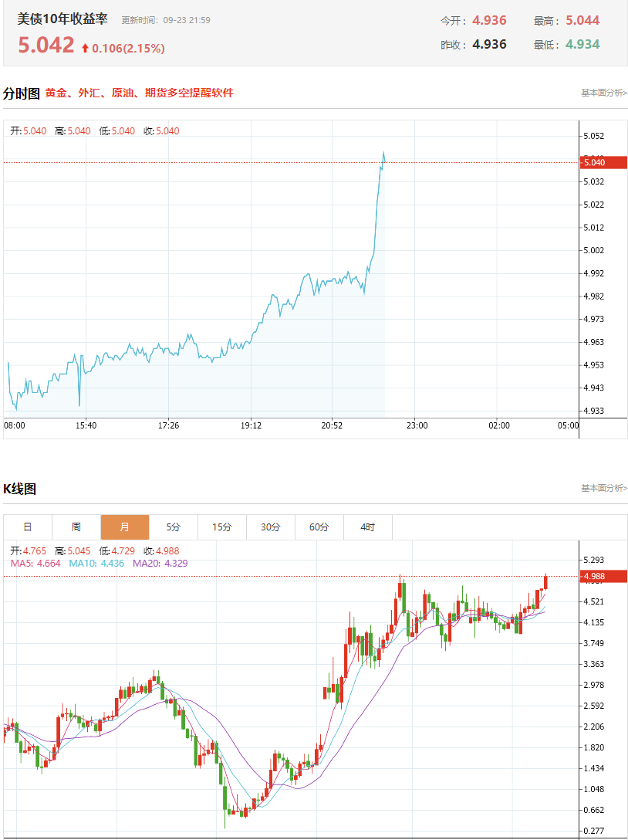The image size is (628, 840).
Task: Click the MA20 indicator label
Action: point(160,564)
